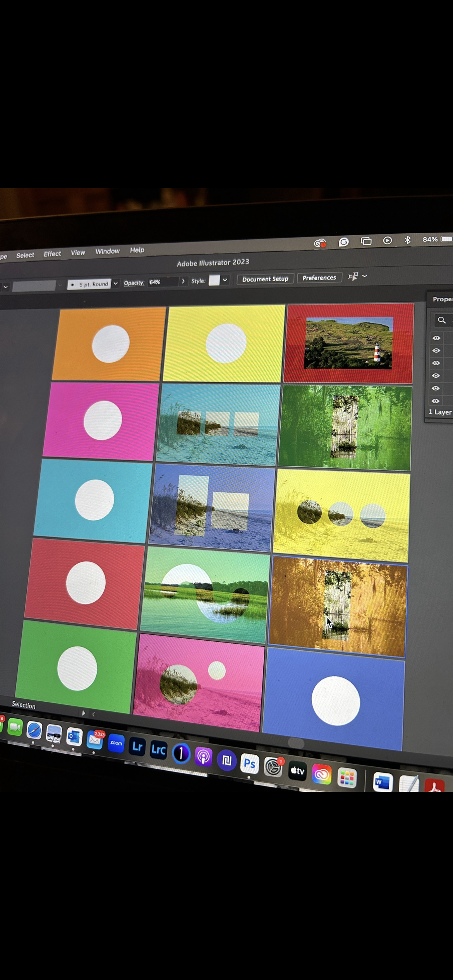
Task: Click the Grammarly icon in menu bar
Action: 343,242
